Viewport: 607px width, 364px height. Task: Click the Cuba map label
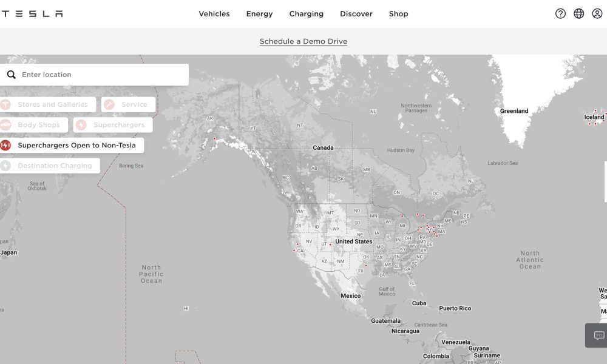coord(419,303)
